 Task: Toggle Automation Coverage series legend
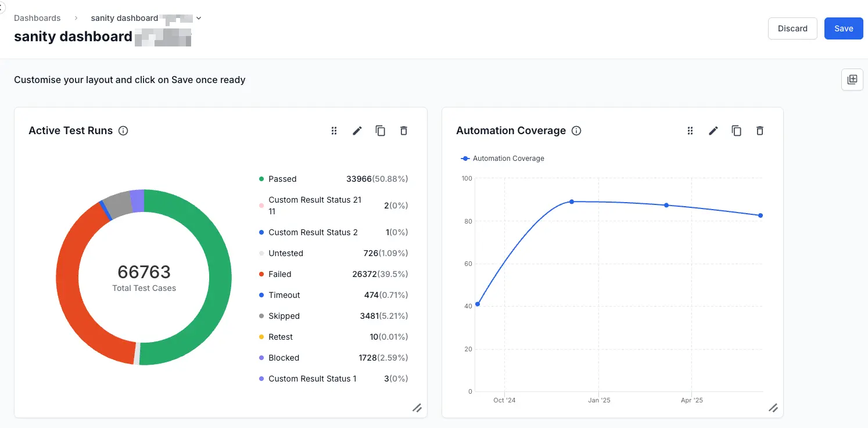[503, 159]
